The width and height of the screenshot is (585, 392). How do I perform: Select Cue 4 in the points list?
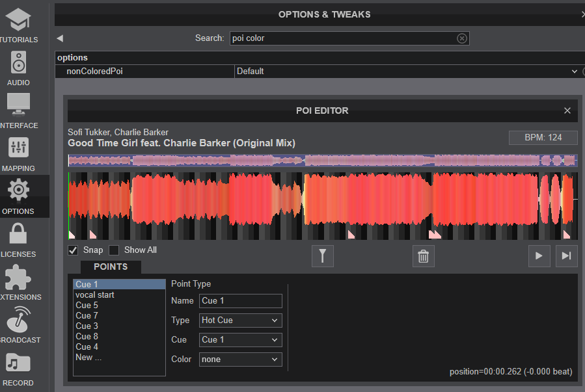(119, 347)
